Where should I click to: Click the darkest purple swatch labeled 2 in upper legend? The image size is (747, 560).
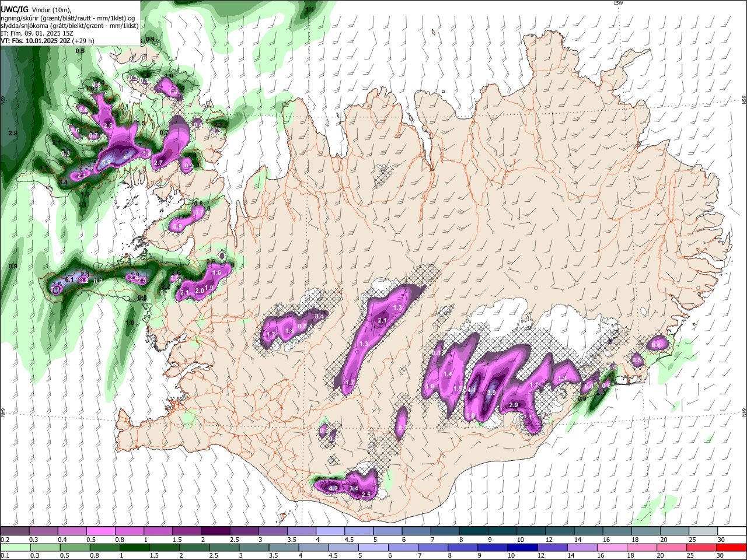coord(215,531)
